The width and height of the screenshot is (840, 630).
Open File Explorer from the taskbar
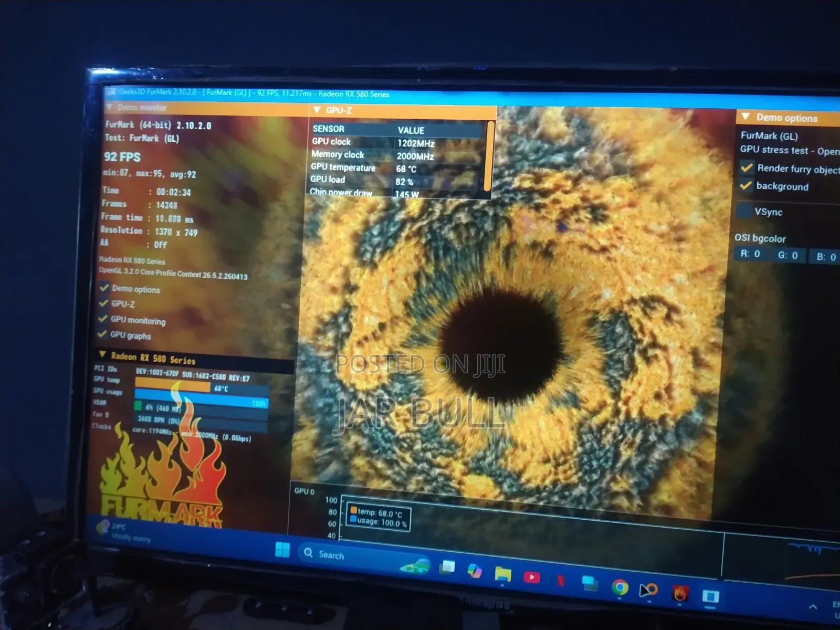[502, 574]
